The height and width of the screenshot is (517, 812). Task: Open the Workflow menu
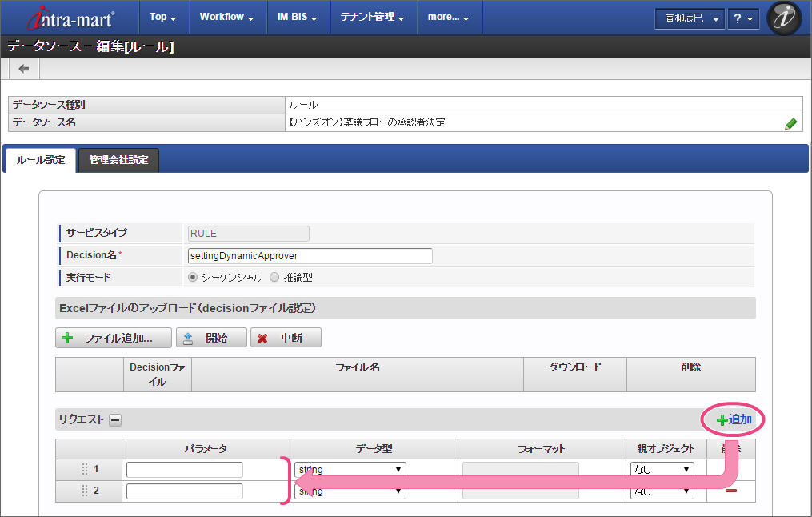pos(226,17)
